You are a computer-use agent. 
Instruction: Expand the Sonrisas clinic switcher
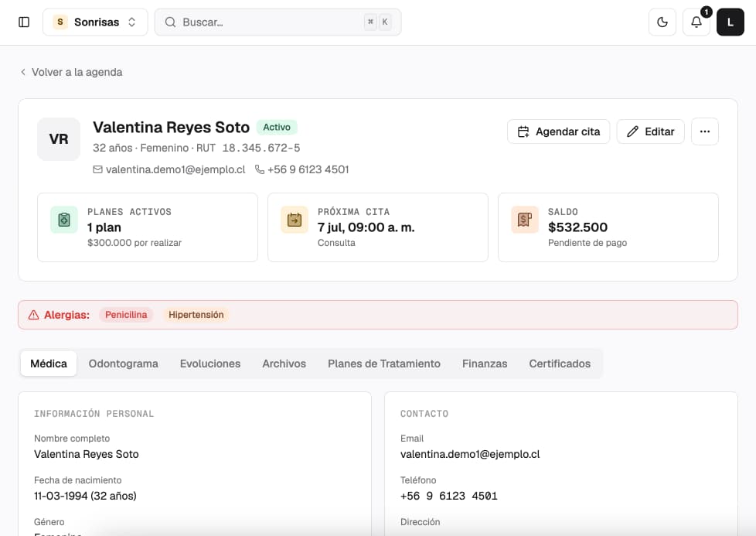coord(95,22)
